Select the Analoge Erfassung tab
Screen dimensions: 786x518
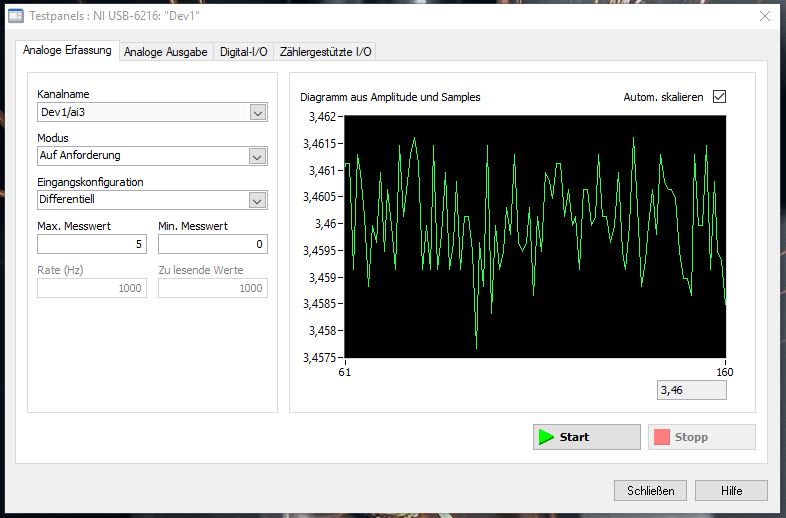pos(67,50)
